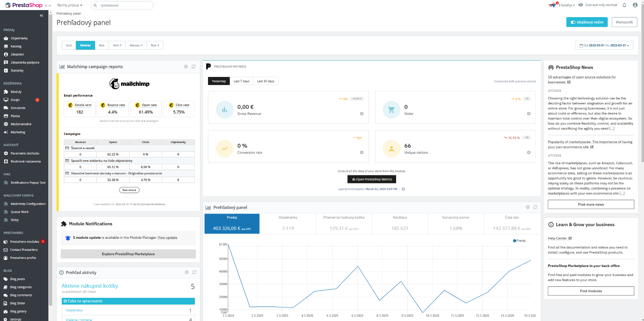Open the notifications bell icon
This screenshot has width=644, height=321.
(x=624, y=5)
